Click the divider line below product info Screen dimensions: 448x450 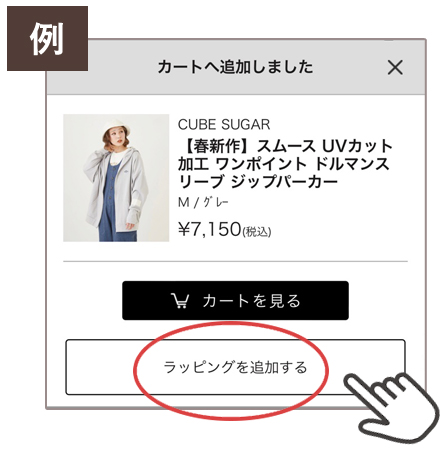pos(235,262)
